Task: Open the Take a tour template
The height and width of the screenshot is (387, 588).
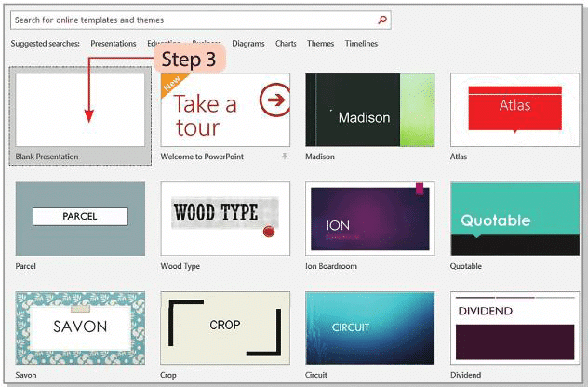Action: click(225, 110)
